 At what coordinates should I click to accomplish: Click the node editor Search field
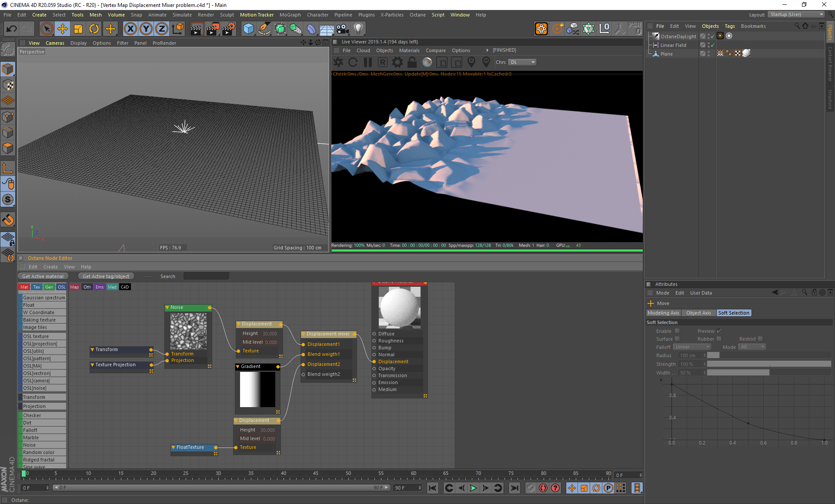(206, 276)
